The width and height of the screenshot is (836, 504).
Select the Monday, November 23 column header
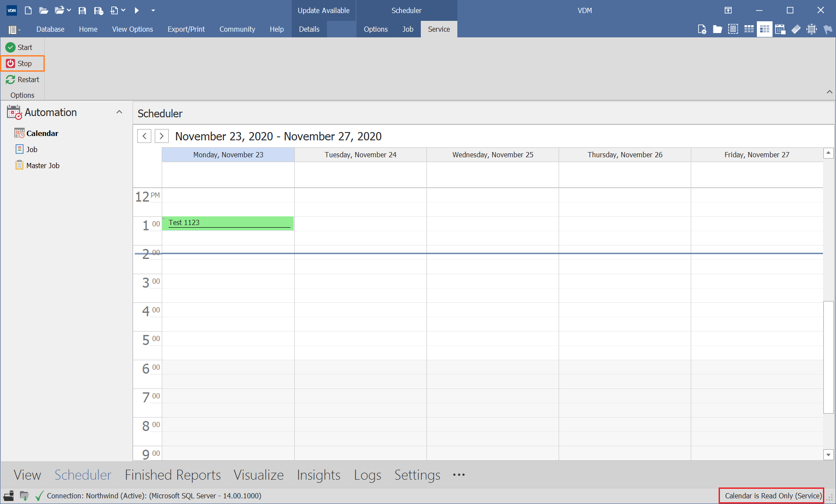(228, 155)
